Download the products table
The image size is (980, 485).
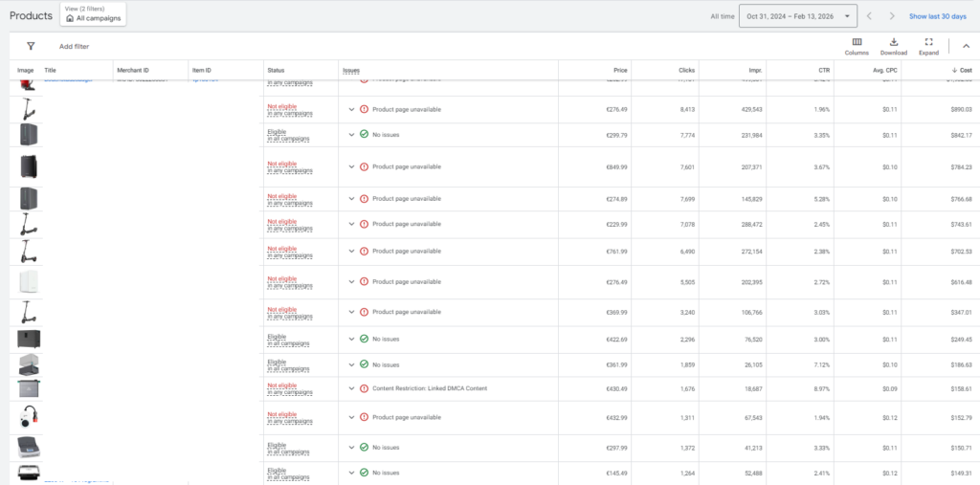click(x=893, y=46)
